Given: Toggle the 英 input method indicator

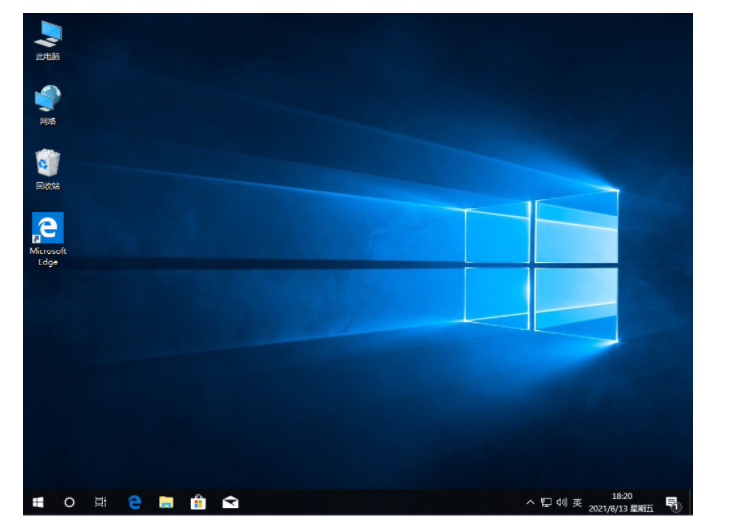Looking at the screenshot, I should click(x=578, y=502).
